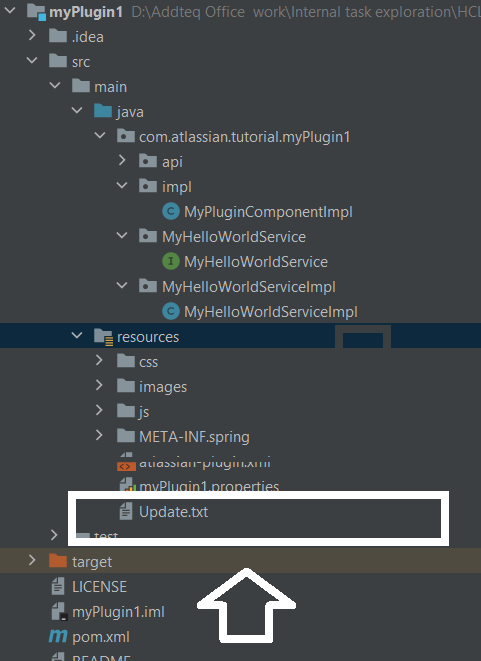Click the atlassian-plugin.xml file icon
Screen dimensions: 481x661
[x=126, y=462]
